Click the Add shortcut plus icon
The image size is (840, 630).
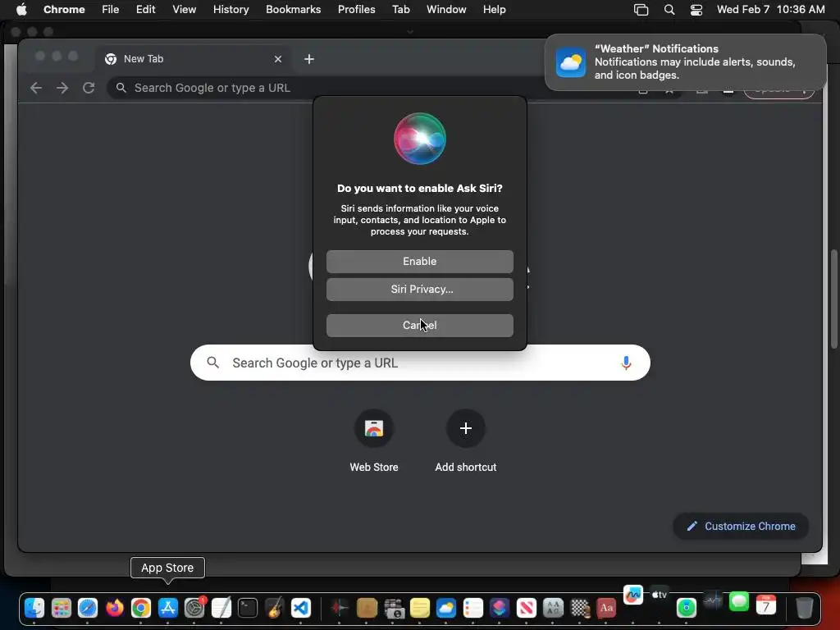click(x=466, y=428)
